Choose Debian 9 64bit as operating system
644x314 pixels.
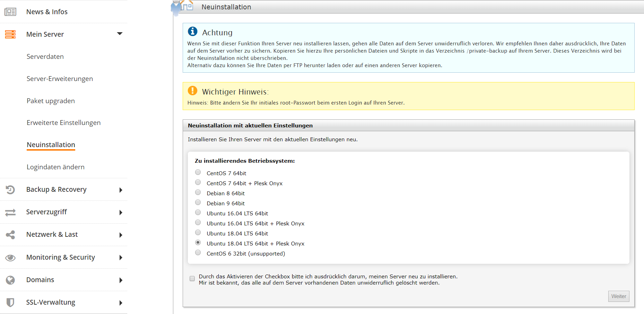point(198,203)
